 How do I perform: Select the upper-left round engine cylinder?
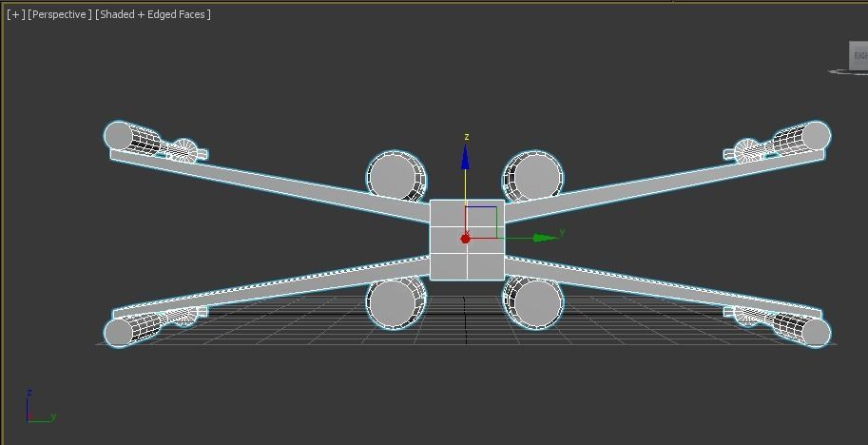pyautogui.click(x=395, y=177)
